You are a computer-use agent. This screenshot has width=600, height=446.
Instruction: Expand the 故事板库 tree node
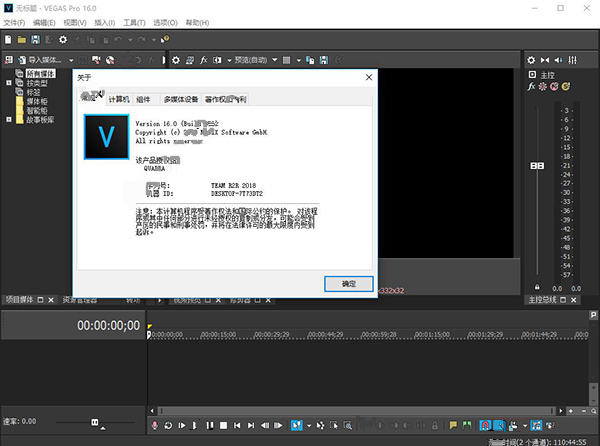pos(8,119)
